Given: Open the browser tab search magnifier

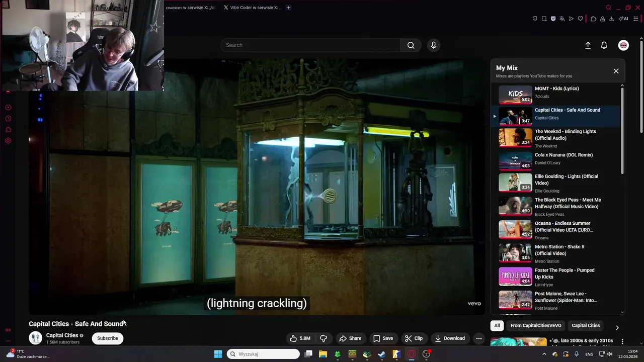Looking at the screenshot, I should [x=608, y=8].
